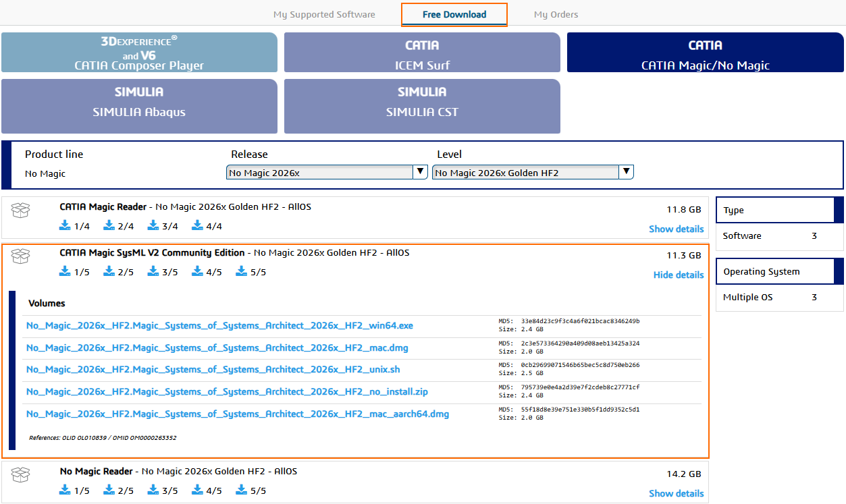Select the SIMULIA Abaqus product tile
Screen dimensions: 846x504
(139, 106)
